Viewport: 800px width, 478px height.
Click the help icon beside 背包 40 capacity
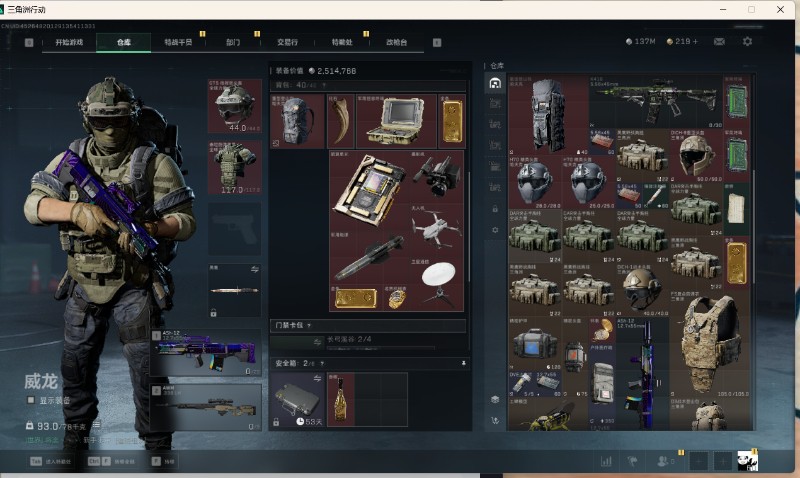[323, 86]
